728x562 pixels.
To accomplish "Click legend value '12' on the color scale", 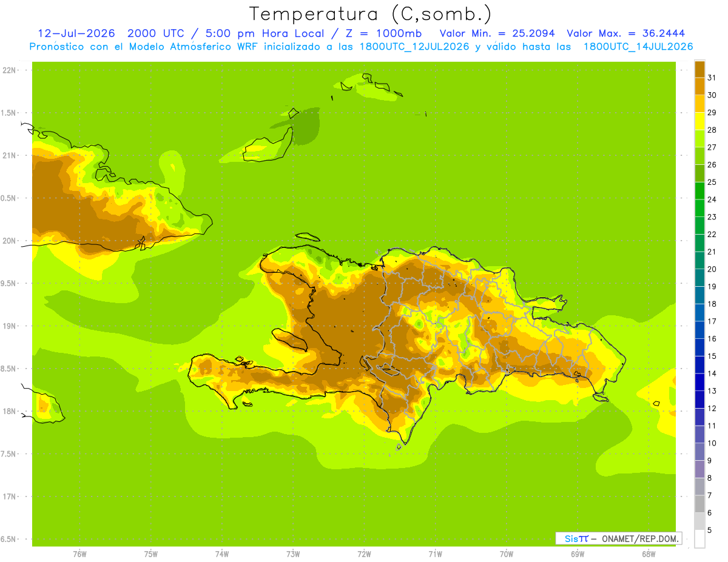I will click(x=712, y=408).
